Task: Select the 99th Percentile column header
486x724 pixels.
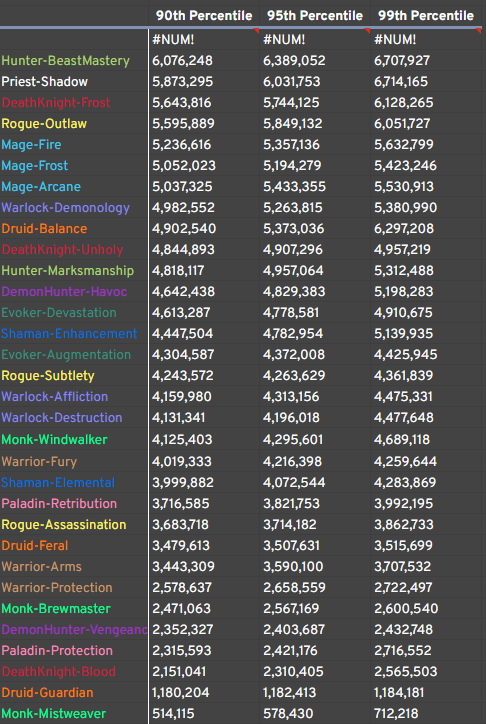Action: pyautogui.click(x=426, y=16)
